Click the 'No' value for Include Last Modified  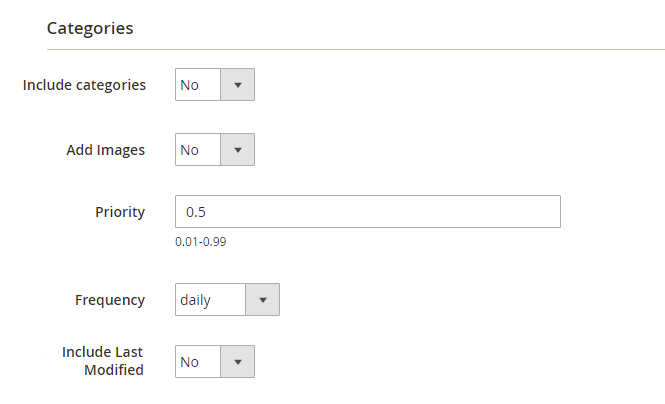coord(190,362)
